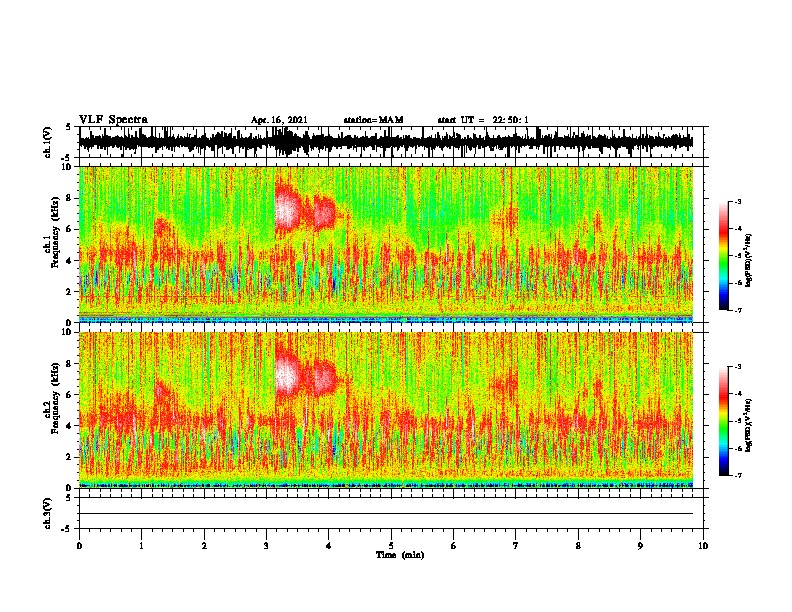Viewport: 792px width, 612px height.
Task: Click time axis tick label "4"
Action: click(329, 546)
